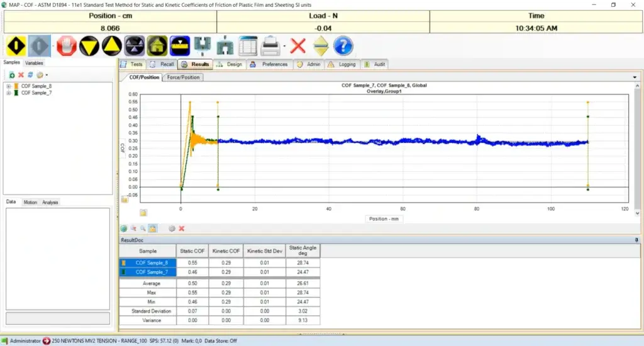Click the large red X delete icon

coord(297,46)
